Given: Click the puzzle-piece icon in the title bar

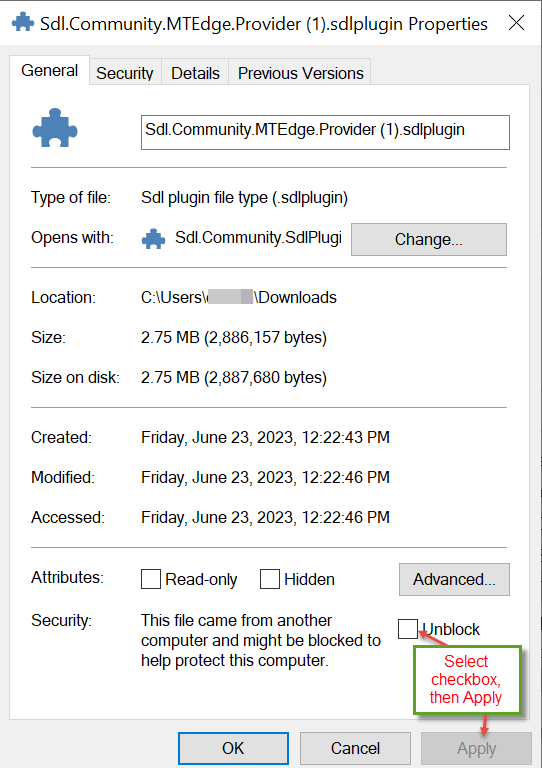Looking at the screenshot, I should (23, 23).
